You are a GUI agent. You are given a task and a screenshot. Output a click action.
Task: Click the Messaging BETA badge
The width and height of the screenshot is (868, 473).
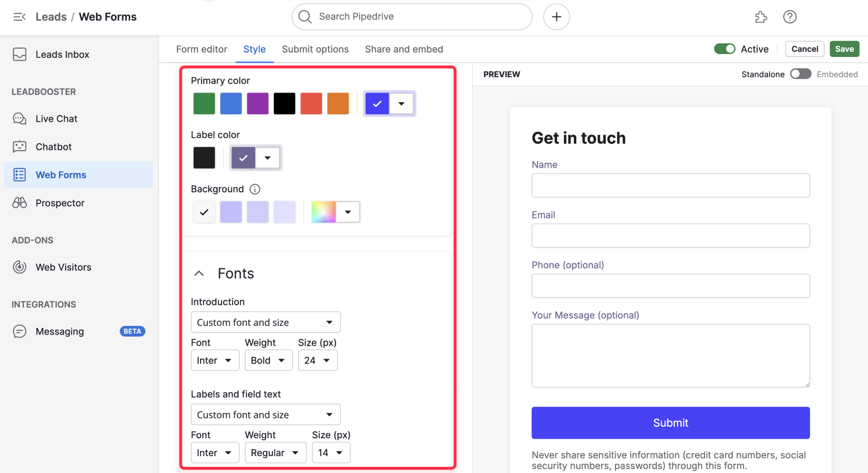click(x=132, y=331)
